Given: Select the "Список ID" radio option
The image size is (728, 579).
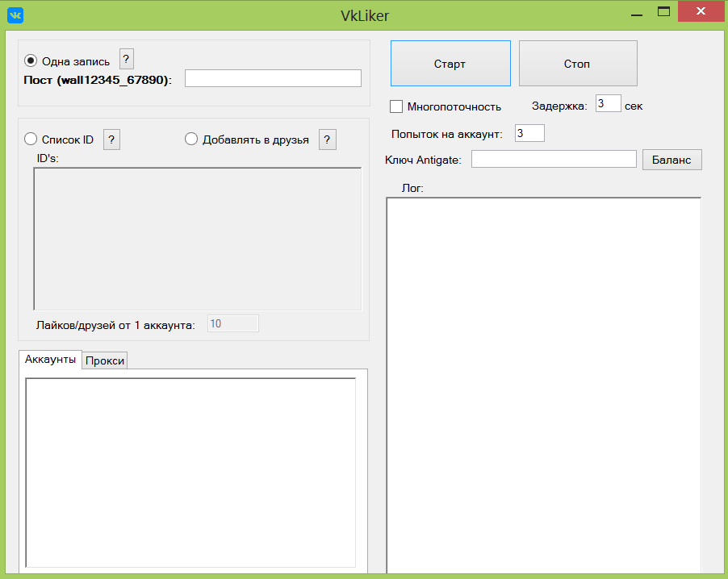Looking at the screenshot, I should coord(31,139).
